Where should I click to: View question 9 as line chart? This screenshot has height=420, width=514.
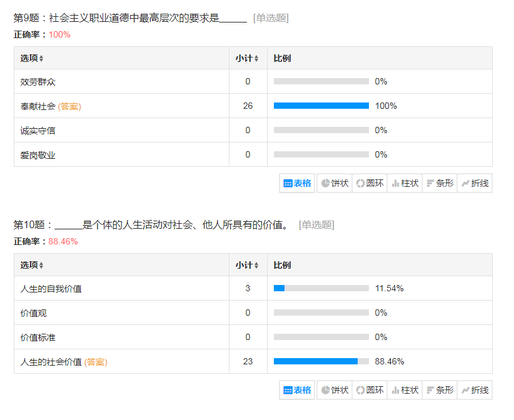pyautogui.click(x=475, y=183)
